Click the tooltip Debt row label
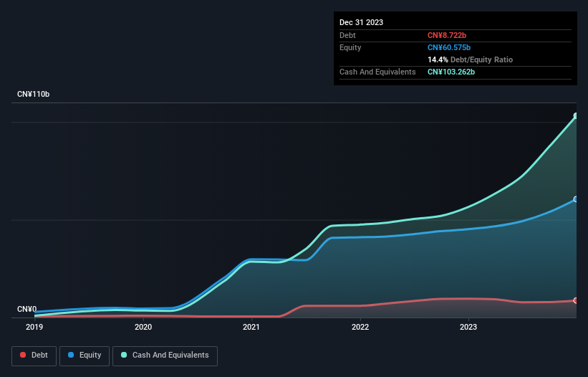This screenshot has height=377, width=588. click(347, 35)
